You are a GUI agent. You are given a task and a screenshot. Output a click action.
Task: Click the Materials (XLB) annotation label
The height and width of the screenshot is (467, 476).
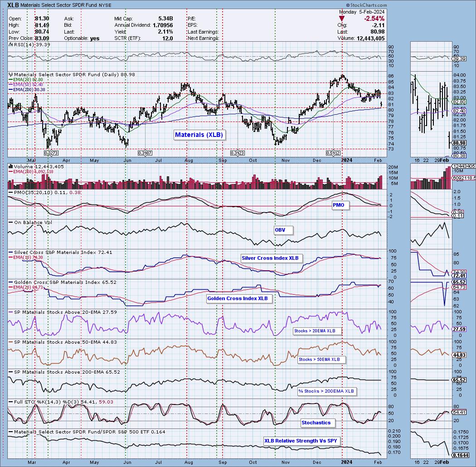(x=199, y=135)
